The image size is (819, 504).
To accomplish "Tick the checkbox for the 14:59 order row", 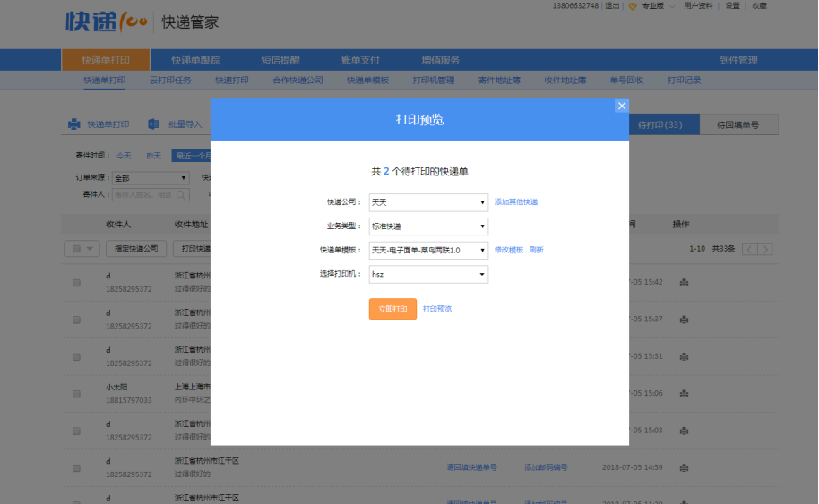I will coord(76,467).
